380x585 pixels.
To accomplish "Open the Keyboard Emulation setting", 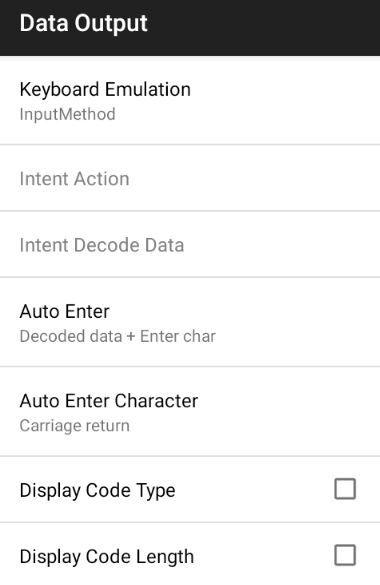I will click(190, 101).
